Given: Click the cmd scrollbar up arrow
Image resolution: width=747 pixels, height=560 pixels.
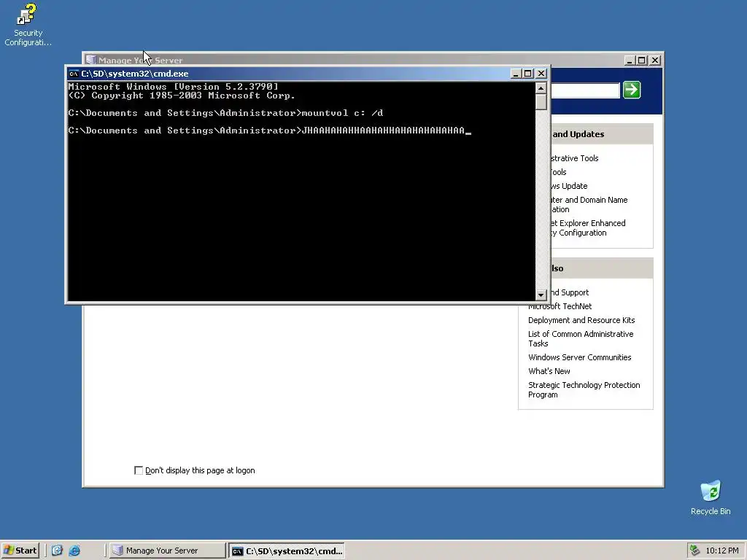Looking at the screenshot, I should pyautogui.click(x=541, y=88).
